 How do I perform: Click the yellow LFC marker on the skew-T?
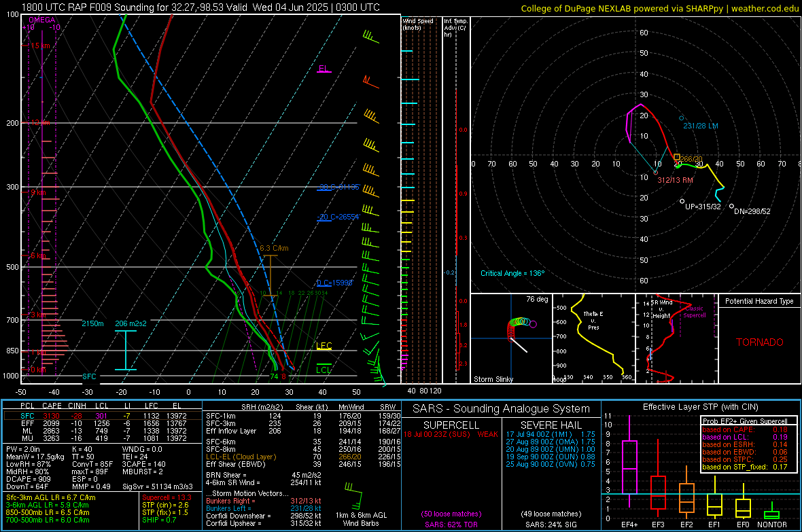[x=324, y=346]
